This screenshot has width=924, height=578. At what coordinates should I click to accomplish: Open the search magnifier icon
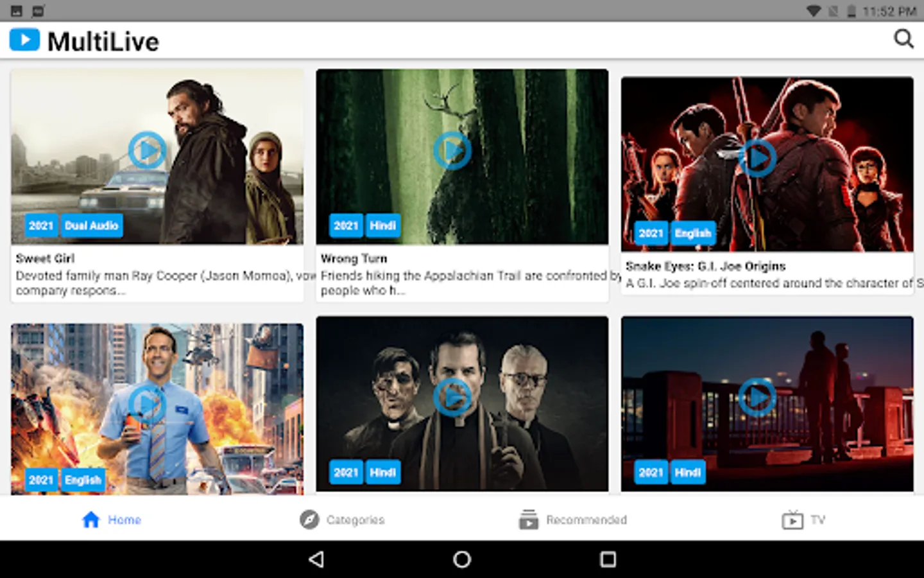pos(903,39)
